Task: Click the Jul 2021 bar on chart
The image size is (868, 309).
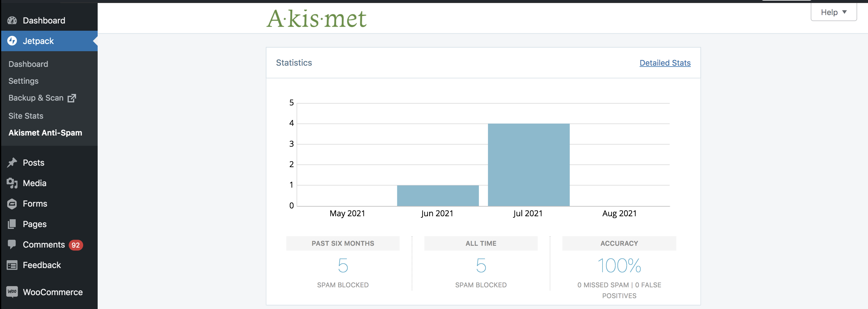Action: coord(528,165)
